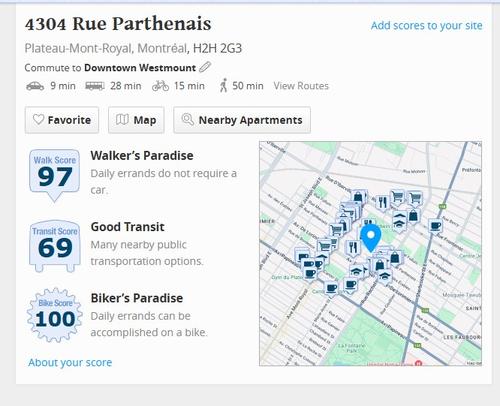Click 'Many nearby public transportation options.' text
Viewport: 500px width, 406px height.
[x=147, y=253]
